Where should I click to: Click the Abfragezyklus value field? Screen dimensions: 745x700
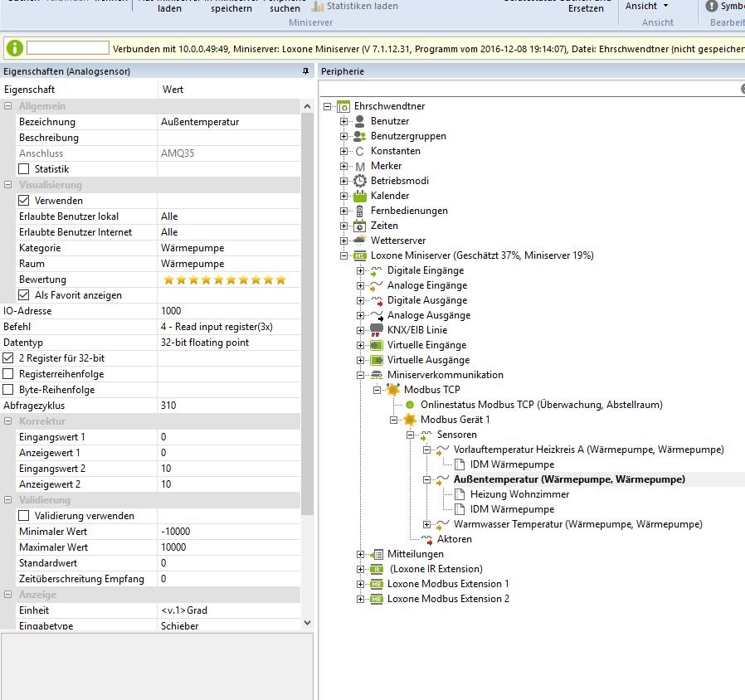click(228, 406)
